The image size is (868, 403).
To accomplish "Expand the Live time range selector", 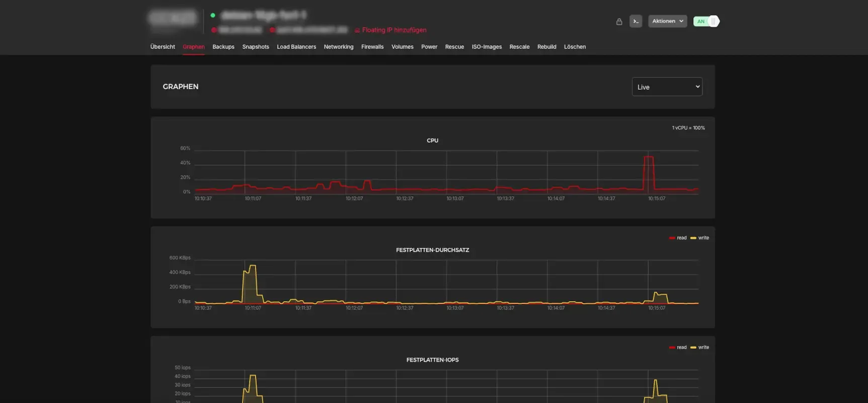I will [x=667, y=87].
